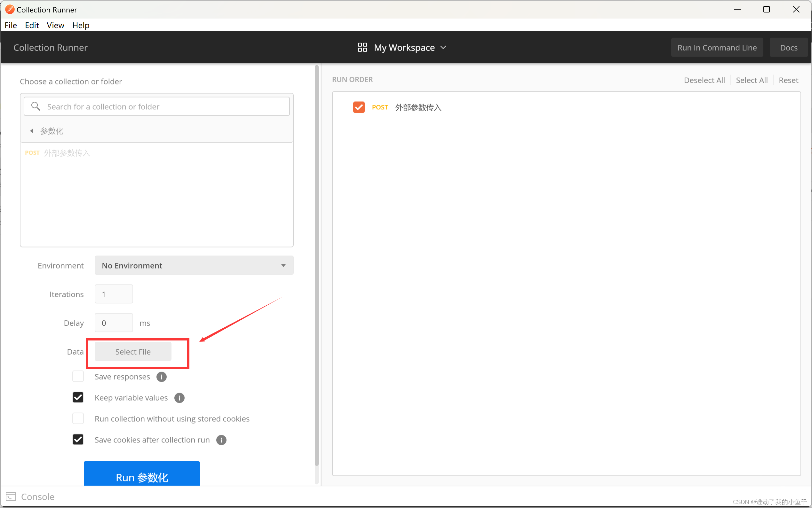Open the View menu
The width and height of the screenshot is (812, 508).
click(55, 25)
